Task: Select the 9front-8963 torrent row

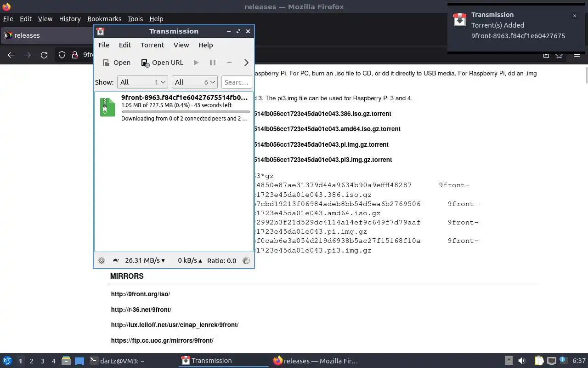Action: click(174, 108)
